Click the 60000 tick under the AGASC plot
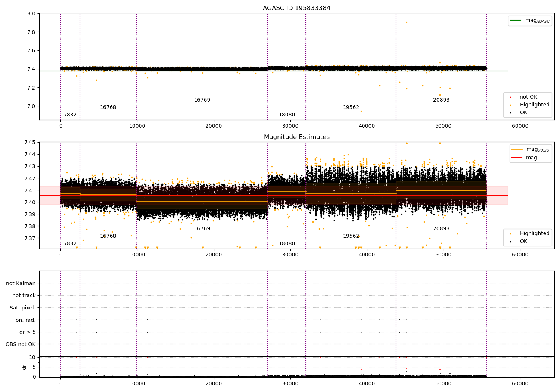 click(x=520, y=126)
